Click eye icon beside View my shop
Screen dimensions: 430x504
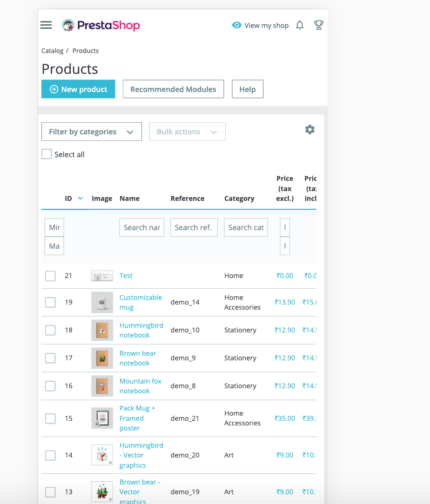(237, 25)
